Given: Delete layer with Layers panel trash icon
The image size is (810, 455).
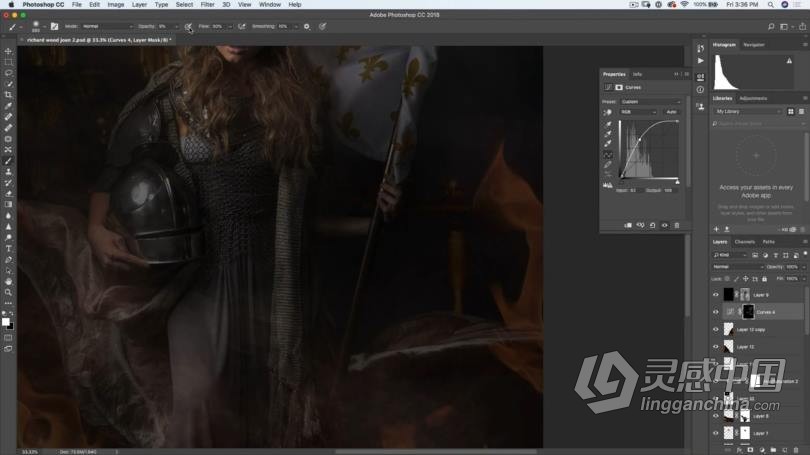Looking at the screenshot, I should [x=796, y=450].
